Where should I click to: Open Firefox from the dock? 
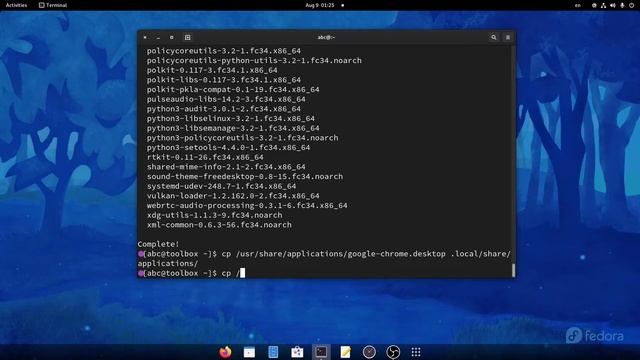tap(225, 352)
